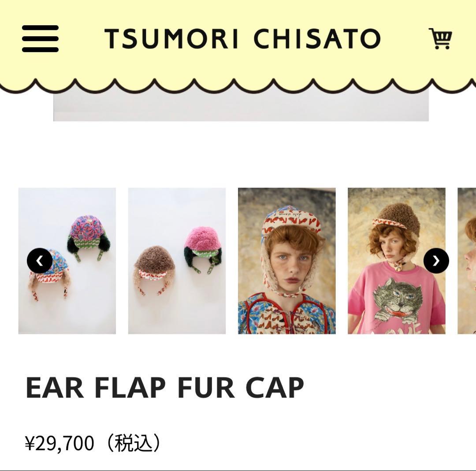Screen dimensions: 476x471
Task: View photo of model in pink cat t-shirt
Action: point(397,261)
